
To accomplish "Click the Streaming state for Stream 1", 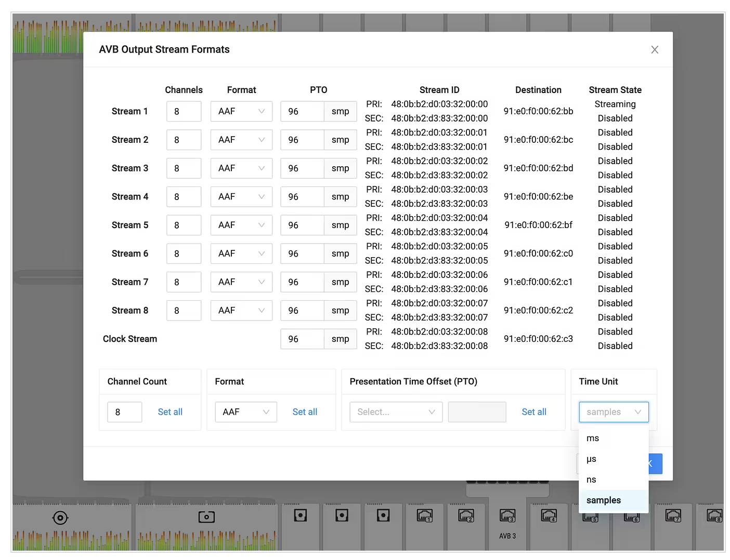I will (x=615, y=104).
